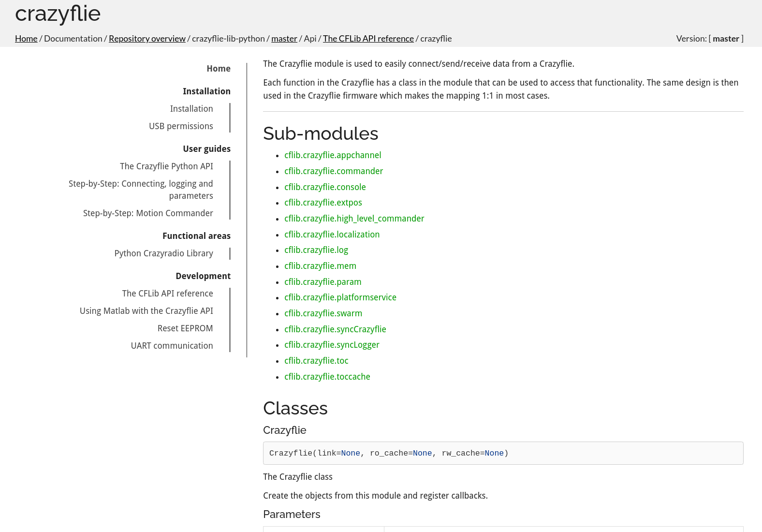
Task: Open Reset EEPROM sidebar page
Action: (x=185, y=328)
